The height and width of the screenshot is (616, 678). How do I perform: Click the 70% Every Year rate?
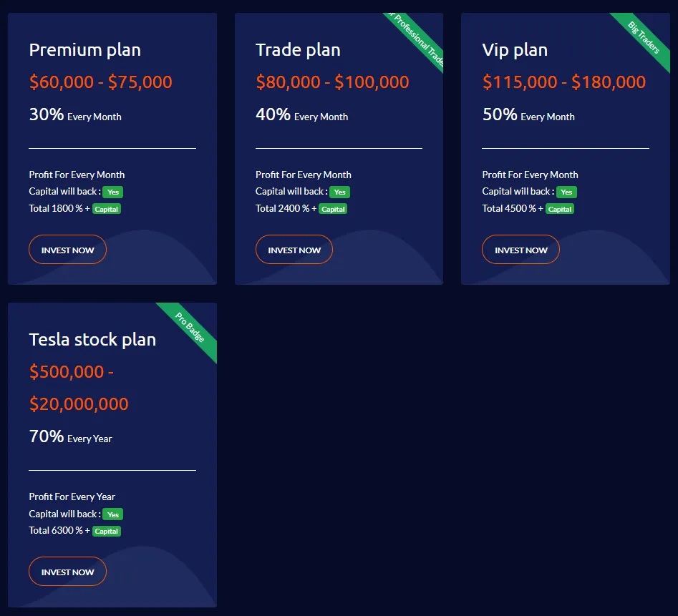(70, 437)
